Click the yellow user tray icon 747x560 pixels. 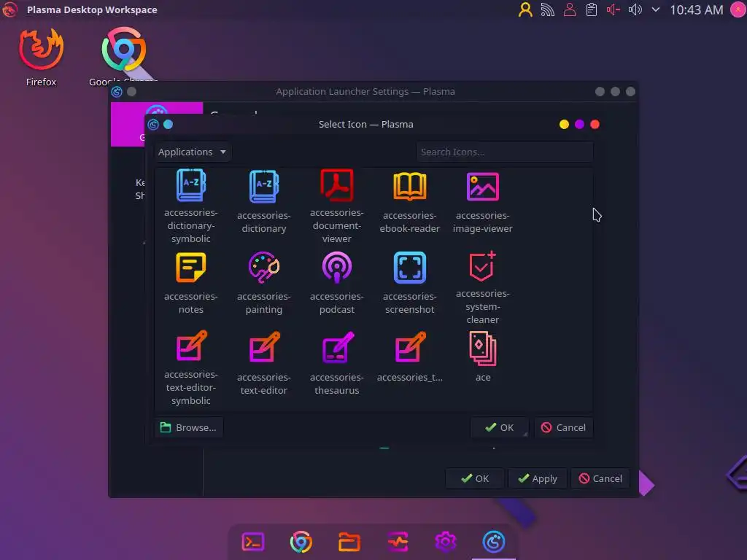pos(525,9)
